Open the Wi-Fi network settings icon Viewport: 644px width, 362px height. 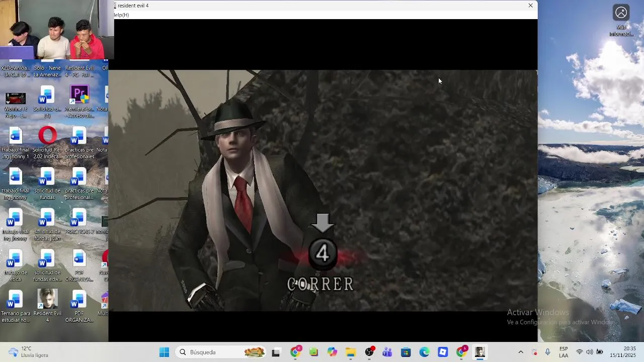(x=580, y=352)
